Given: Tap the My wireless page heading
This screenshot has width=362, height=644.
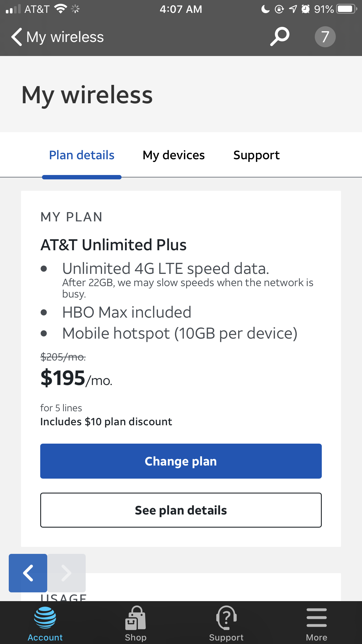Looking at the screenshot, I should [x=87, y=95].
